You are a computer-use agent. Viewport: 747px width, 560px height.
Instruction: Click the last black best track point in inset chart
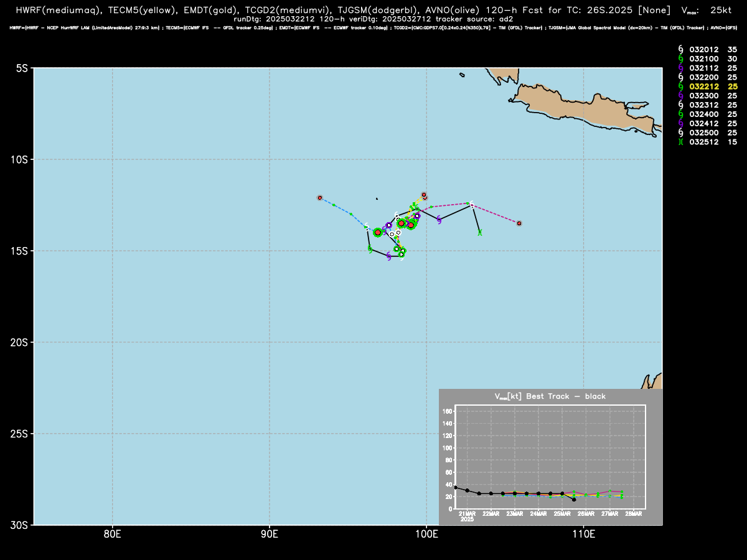point(574,499)
